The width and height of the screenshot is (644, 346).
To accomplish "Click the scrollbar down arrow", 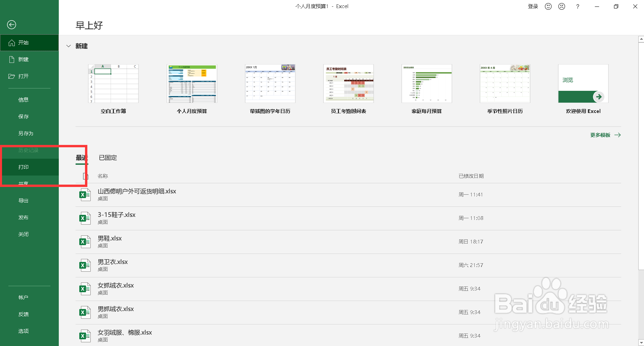I will click(641, 343).
